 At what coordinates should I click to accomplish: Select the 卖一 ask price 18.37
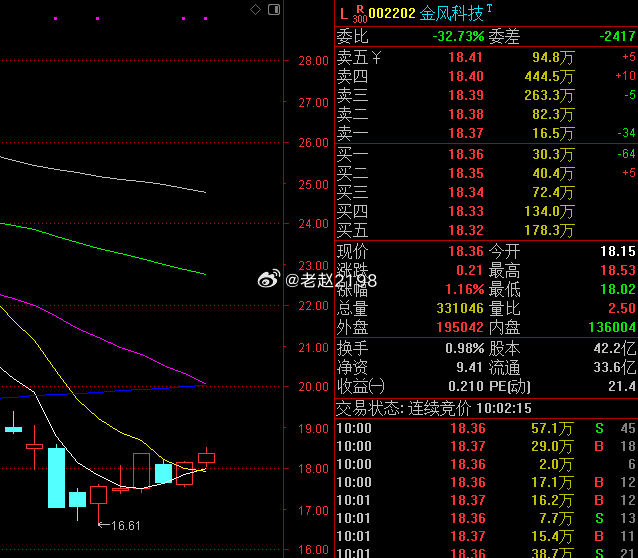[x=465, y=133]
